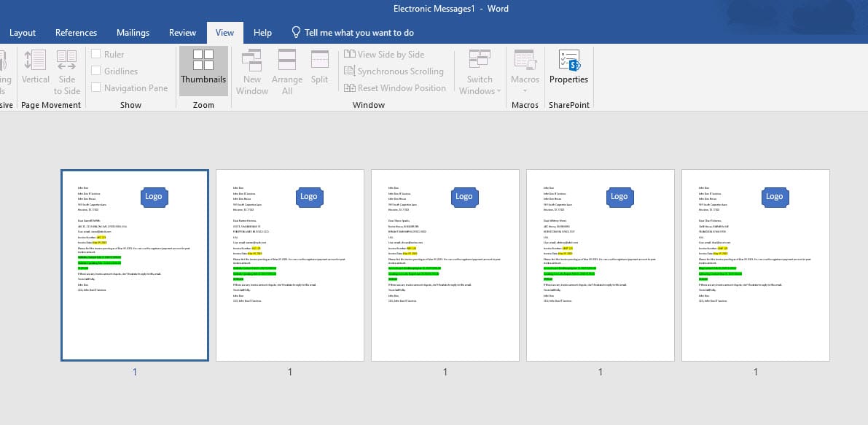The height and width of the screenshot is (425, 868).
Task: Select the Thumbnails zoom button
Action: (x=203, y=71)
